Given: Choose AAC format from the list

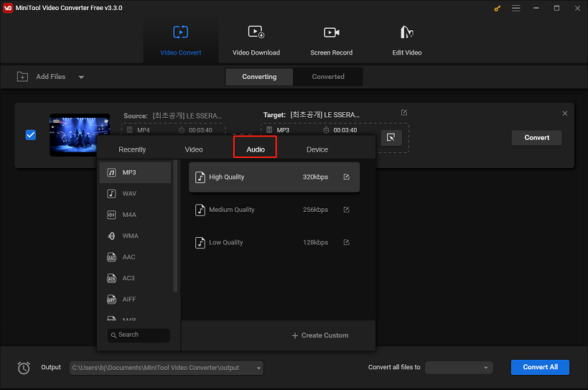Looking at the screenshot, I should pos(136,257).
